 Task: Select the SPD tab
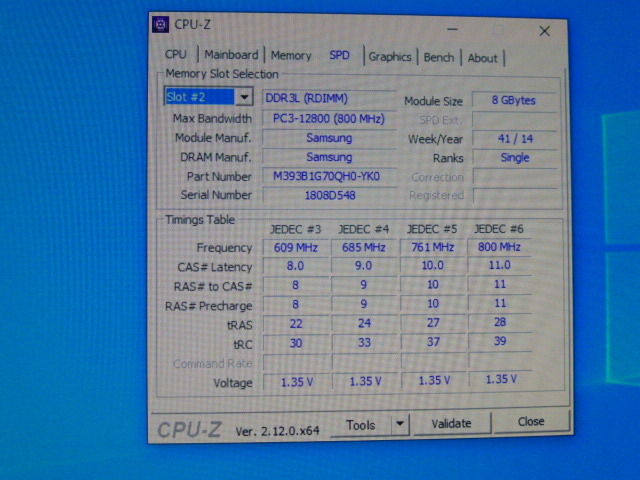(x=339, y=55)
